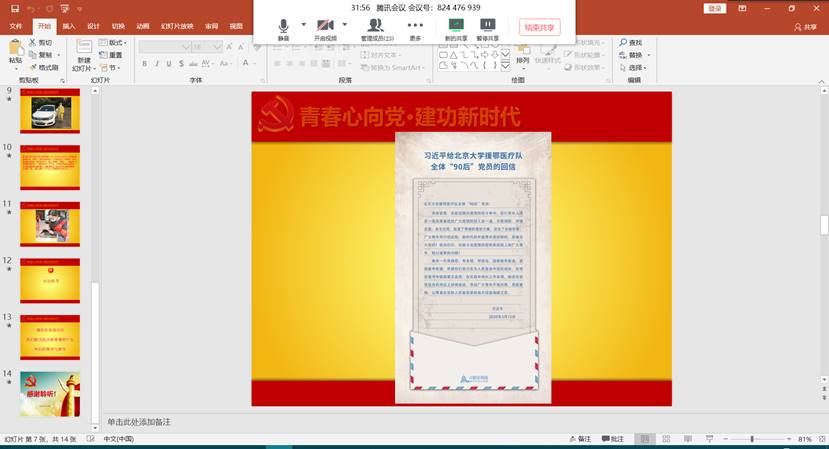Click the Share button at top right
Screen dimensions: 829x449
click(x=804, y=27)
